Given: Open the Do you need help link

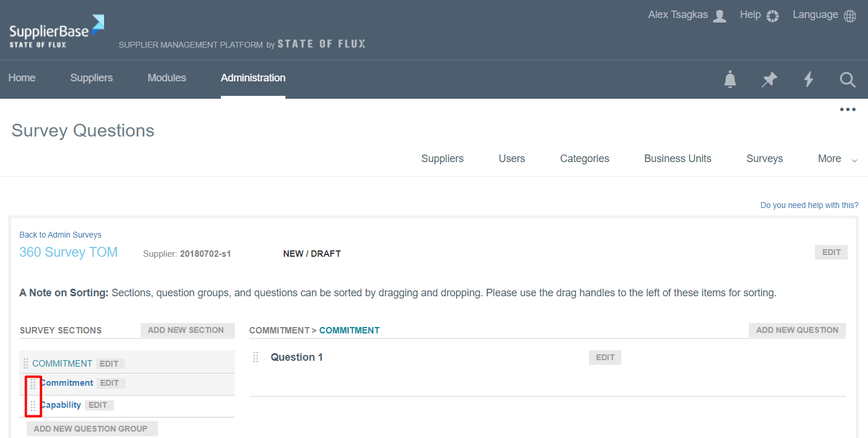Looking at the screenshot, I should [x=809, y=205].
